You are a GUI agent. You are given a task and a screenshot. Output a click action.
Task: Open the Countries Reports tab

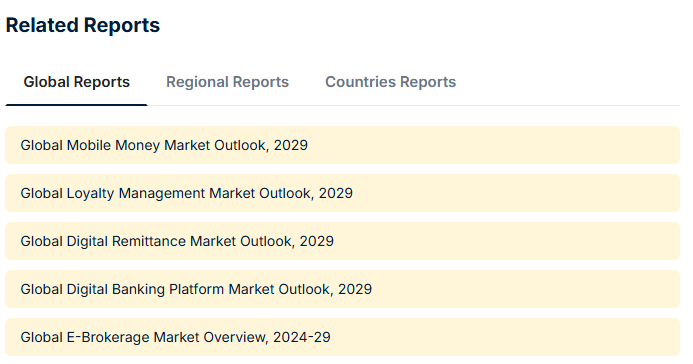pyautogui.click(x=391, y=82)
